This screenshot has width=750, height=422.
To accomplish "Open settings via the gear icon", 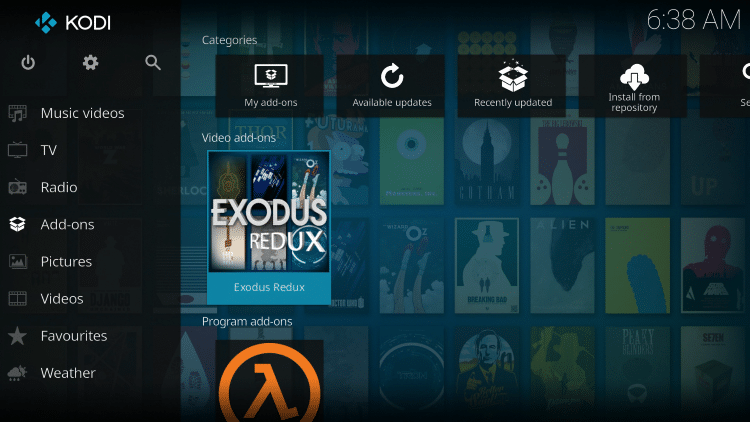I will [x=91, y=62].
